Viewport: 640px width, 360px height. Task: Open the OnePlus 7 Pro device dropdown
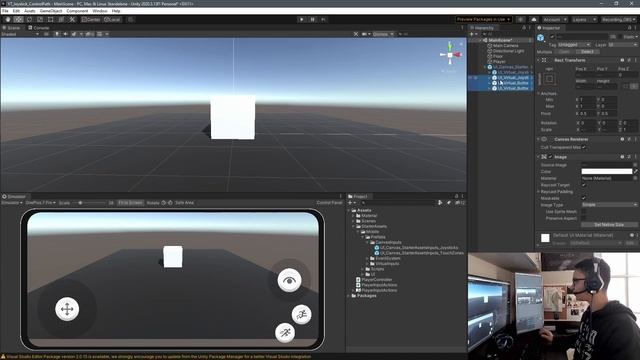[40, 203]
